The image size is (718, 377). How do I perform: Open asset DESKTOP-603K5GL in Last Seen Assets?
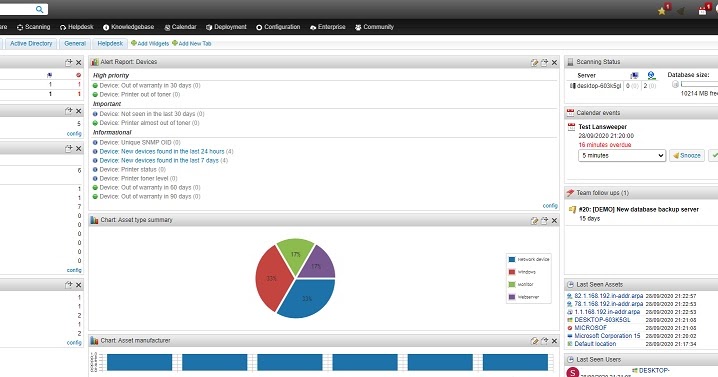pyautogui.click(x=602, y=320)
